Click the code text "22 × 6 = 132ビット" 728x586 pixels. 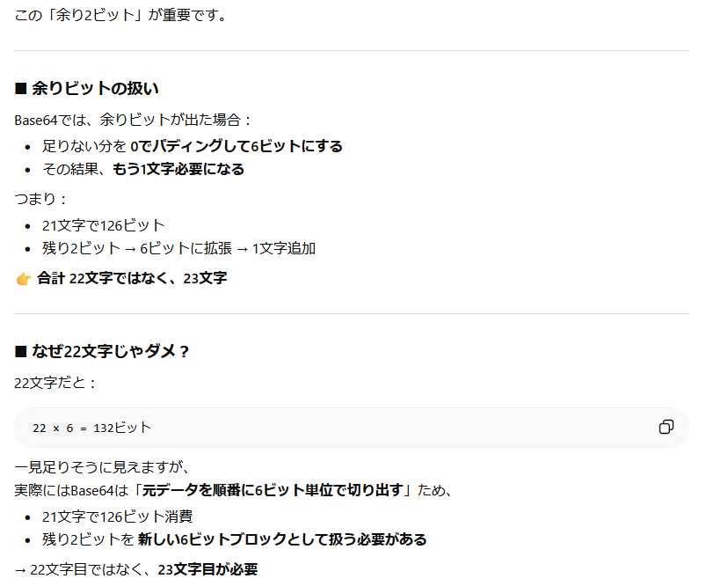point(91,428)
